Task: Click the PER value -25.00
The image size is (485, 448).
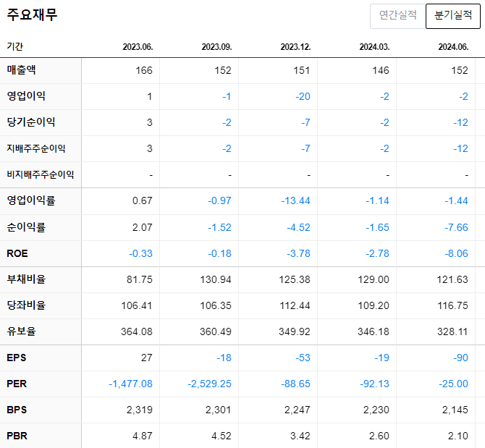Action: pyautogui.click(x=453, y=384)
